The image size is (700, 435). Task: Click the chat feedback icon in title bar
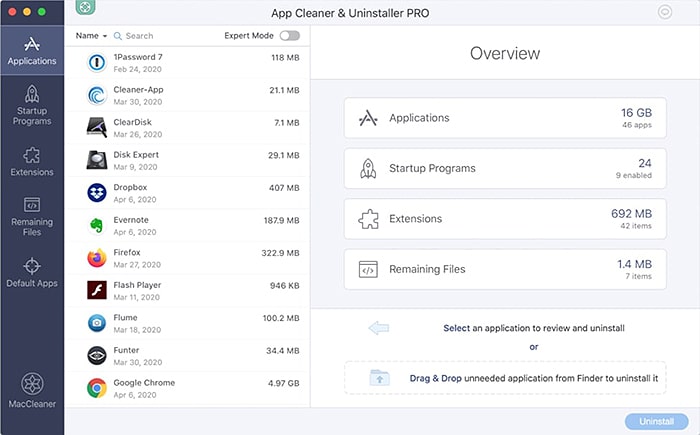coord(665,12)
